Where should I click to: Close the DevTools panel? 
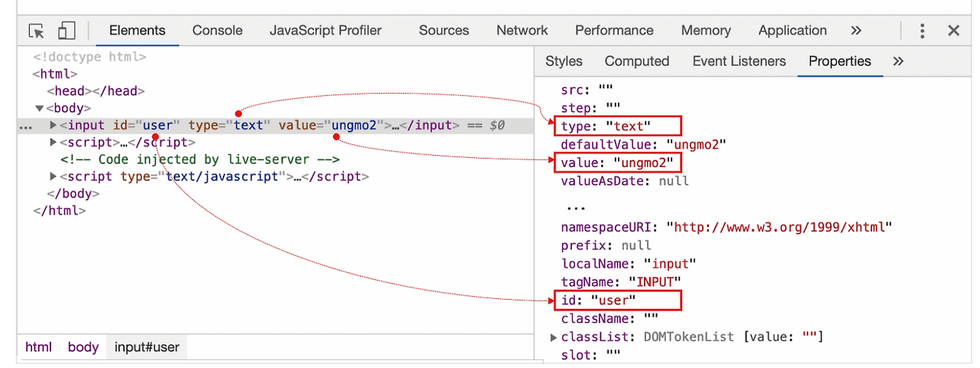(x=953, y=31)
